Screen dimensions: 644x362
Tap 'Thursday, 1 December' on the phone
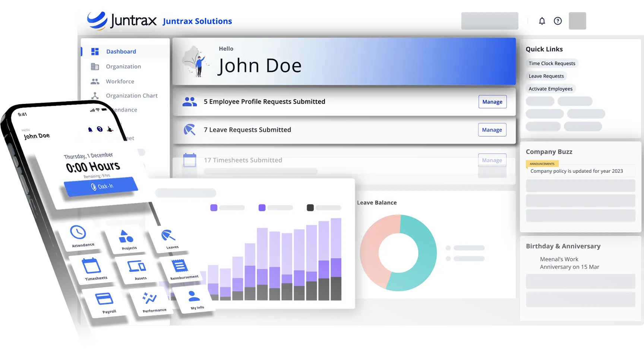(88, 156)
